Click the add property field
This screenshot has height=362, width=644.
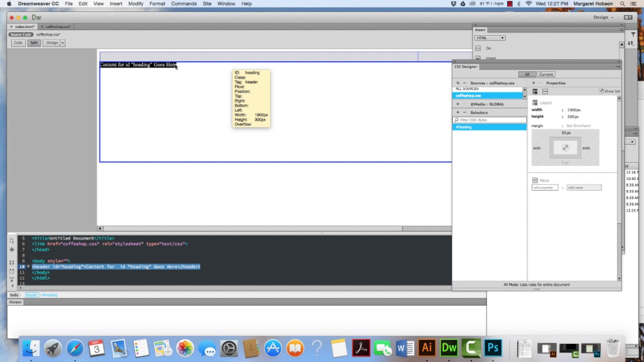[x=545, y=188]
